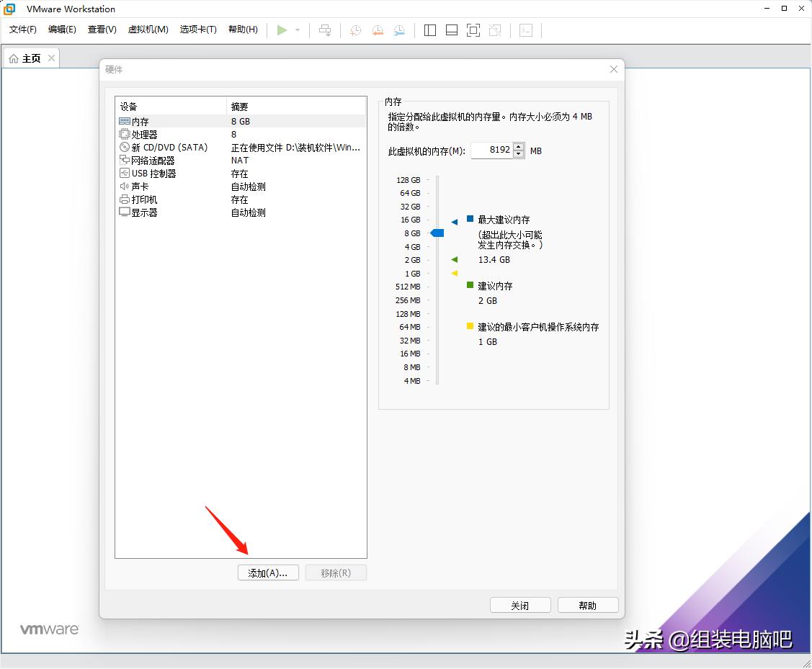Take a snapshot using toolbar icon
The image size is (812, 669).
click(x=355, y=30)
